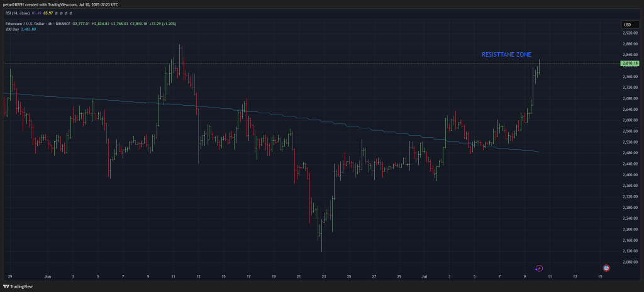
Task: Click the open value O2,777.01
Action: pyautogui.click(x=81, y=24)
